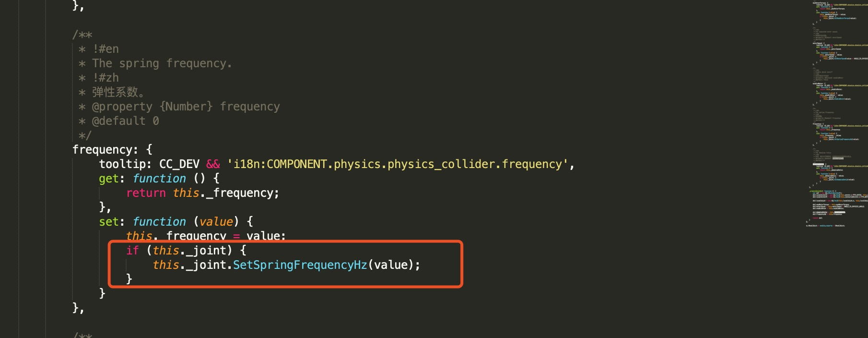Place cursor on 'this._frequency' in return statement
This screenshot has width=868, height=338.
click(225, 193)
